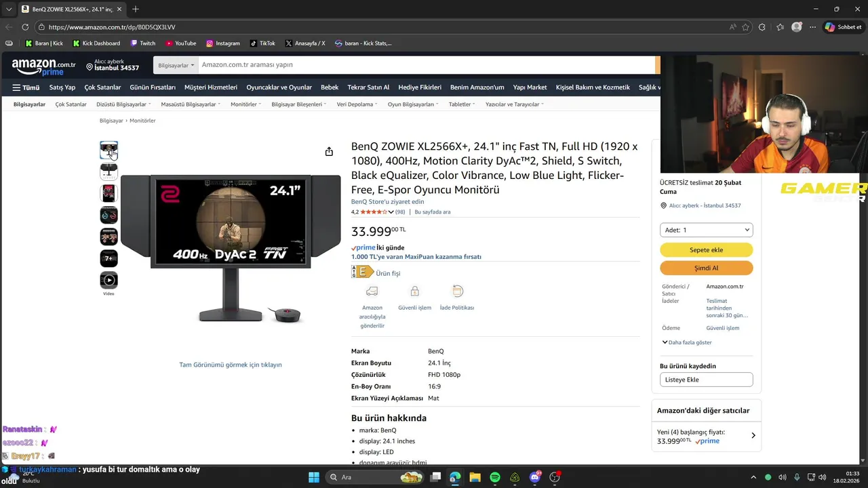868x488 pixels.
Task: Click the Şimdi Al button
Action: click(706, 268)
